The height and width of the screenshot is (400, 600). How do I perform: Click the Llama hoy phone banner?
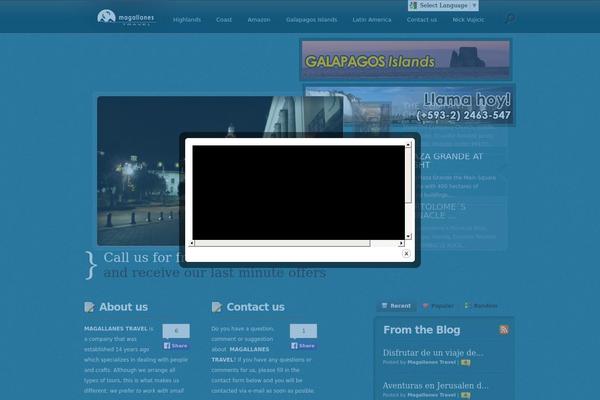[x=409, y=105]
